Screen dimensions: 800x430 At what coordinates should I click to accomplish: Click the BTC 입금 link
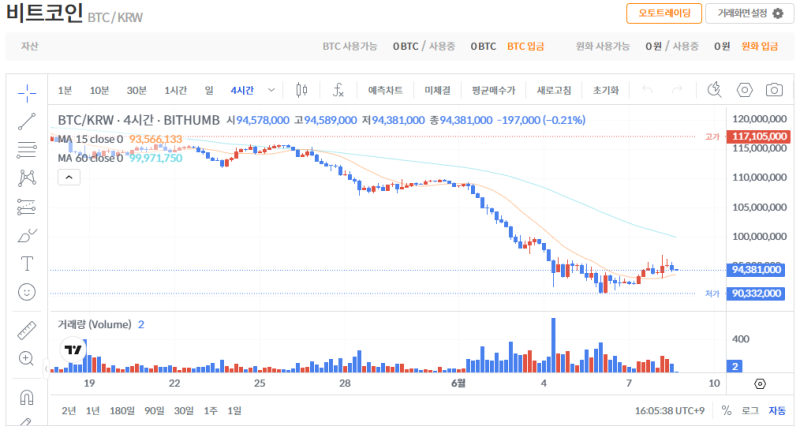point(526,46)
